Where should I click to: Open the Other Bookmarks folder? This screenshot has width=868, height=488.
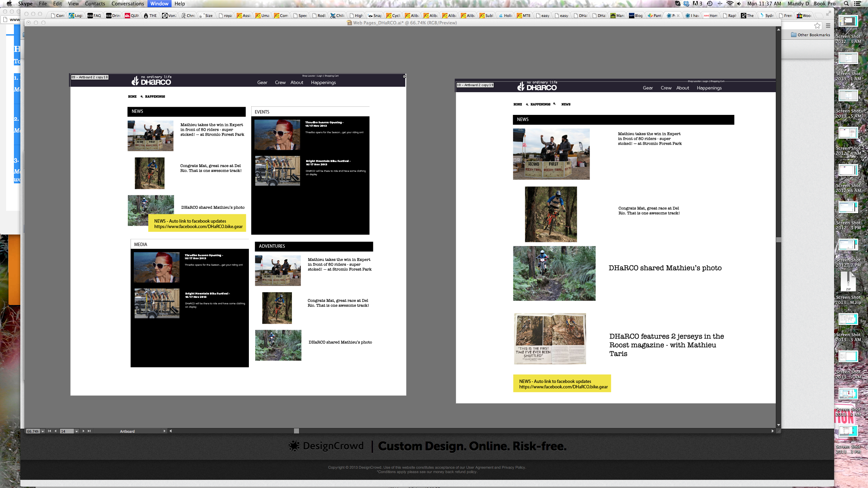click(810, 35)
